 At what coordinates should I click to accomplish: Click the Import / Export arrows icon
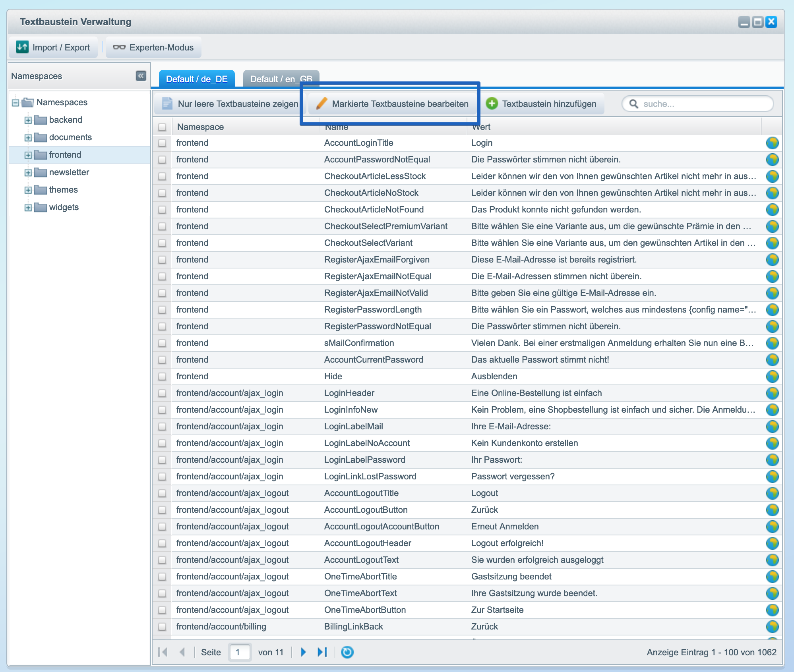pyautogui.click(x=22, y=47)
